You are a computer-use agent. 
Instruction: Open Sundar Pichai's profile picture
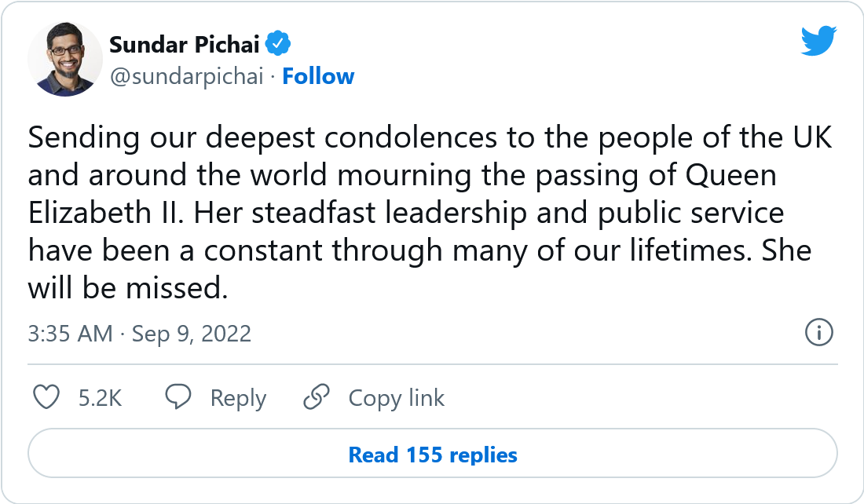click(x=65, y=60)
